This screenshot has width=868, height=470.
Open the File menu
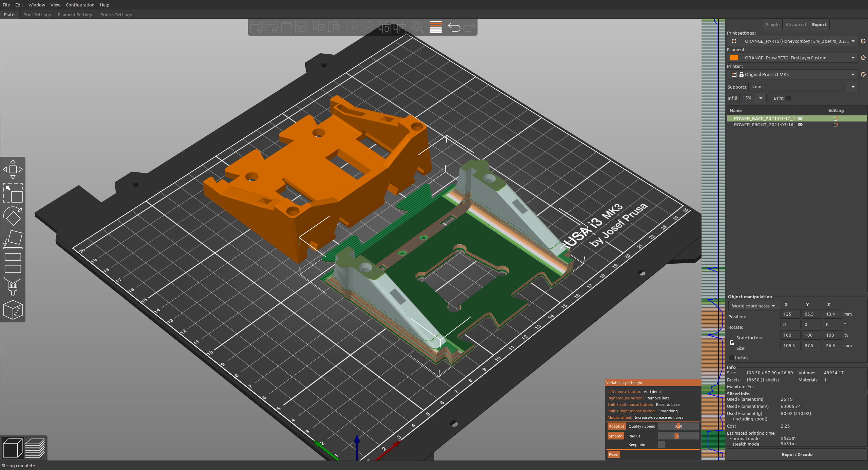click(x=6, y=5)
